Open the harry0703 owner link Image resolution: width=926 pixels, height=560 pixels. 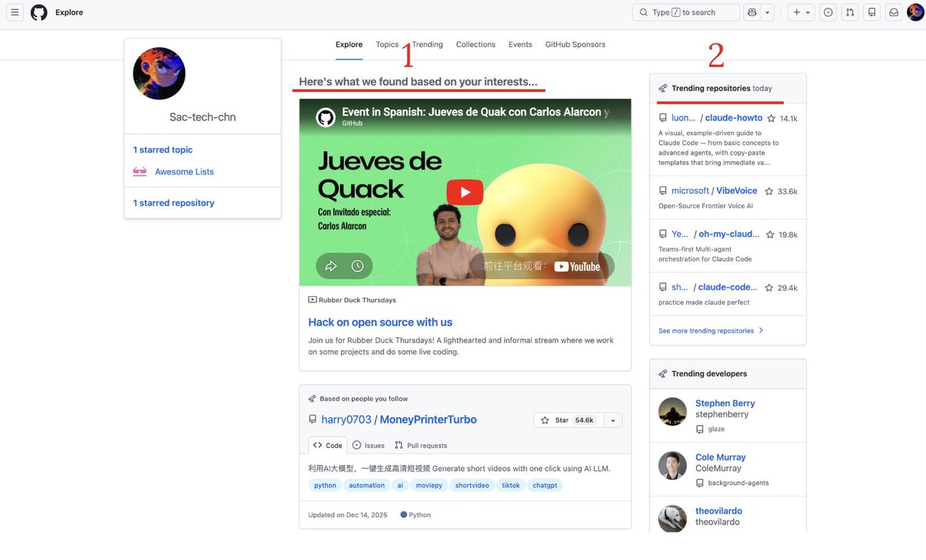click(346, 420)
